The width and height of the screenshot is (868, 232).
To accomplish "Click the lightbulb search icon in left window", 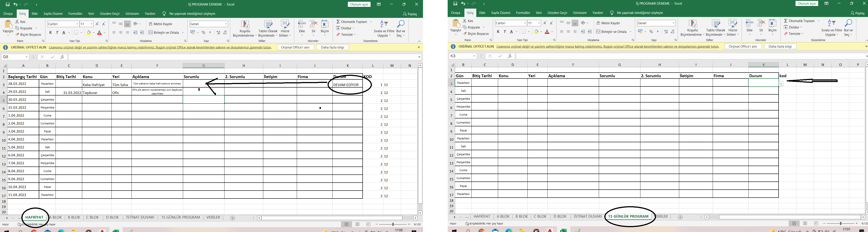I will pyautogui.click(x=164, y=14).
